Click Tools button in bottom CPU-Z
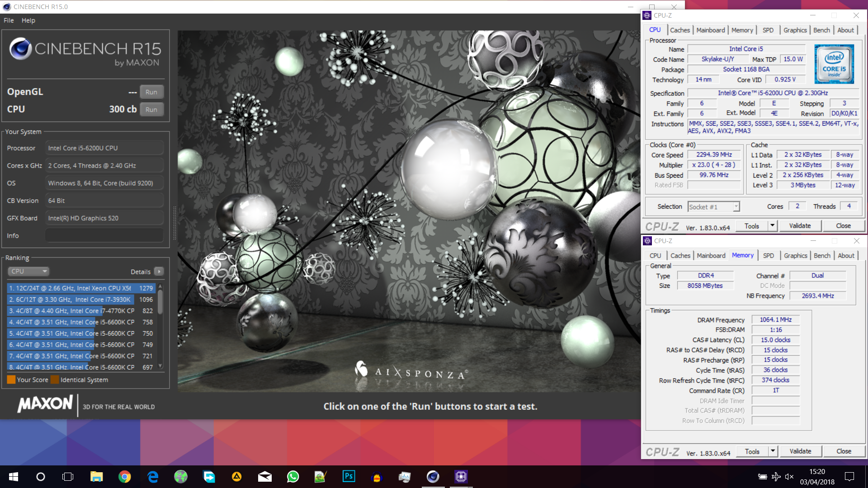The image size is (868, 488). coord(752,451)
